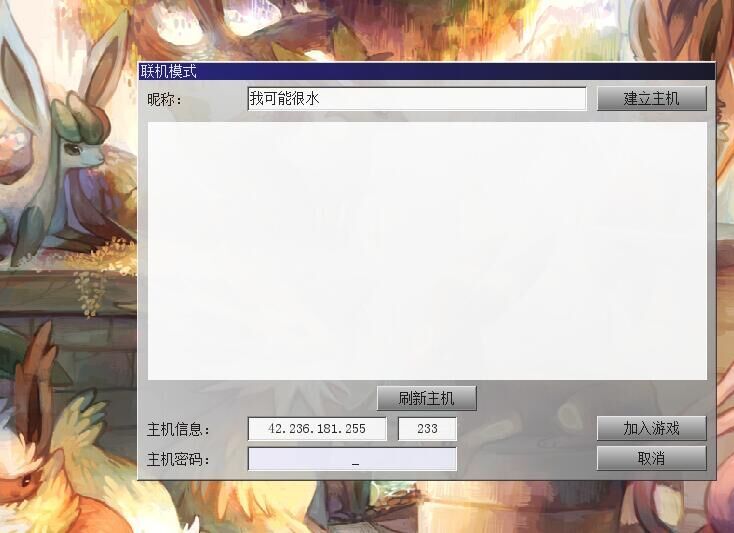Click the 建立主机 button

pyautogui.click(x=652, y=98)
